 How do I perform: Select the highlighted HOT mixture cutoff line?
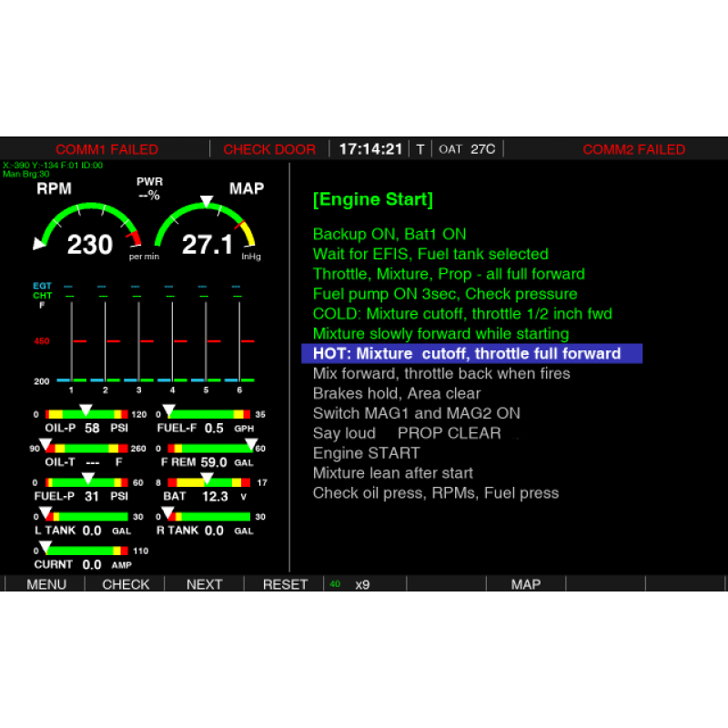click(474, 353)
